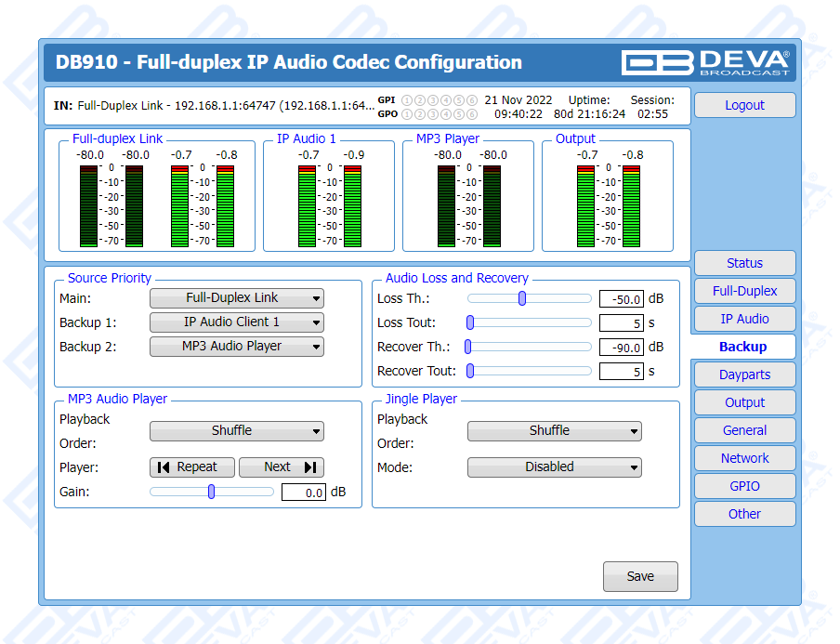
Task: Open Jingle Player Mode dropdown
Action: [554, 467]
